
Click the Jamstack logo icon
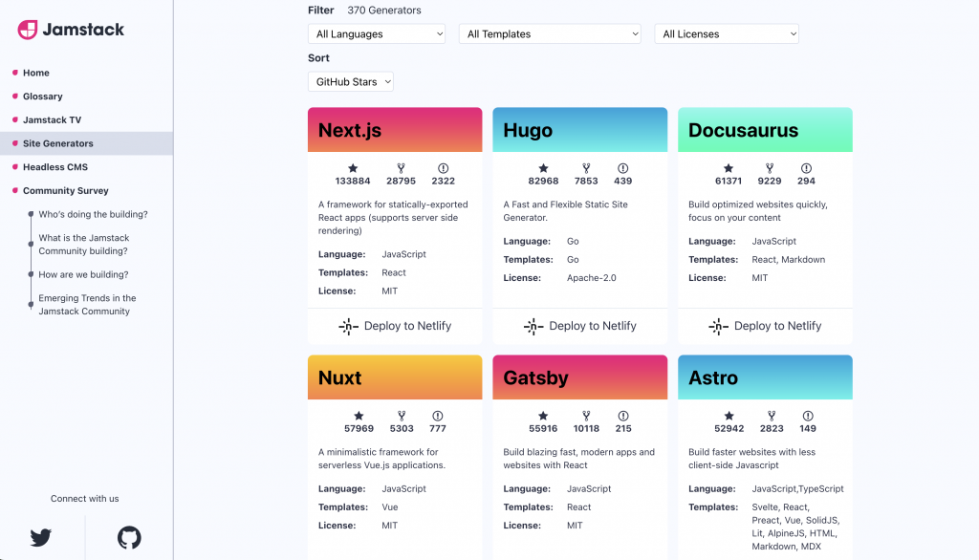28,30
